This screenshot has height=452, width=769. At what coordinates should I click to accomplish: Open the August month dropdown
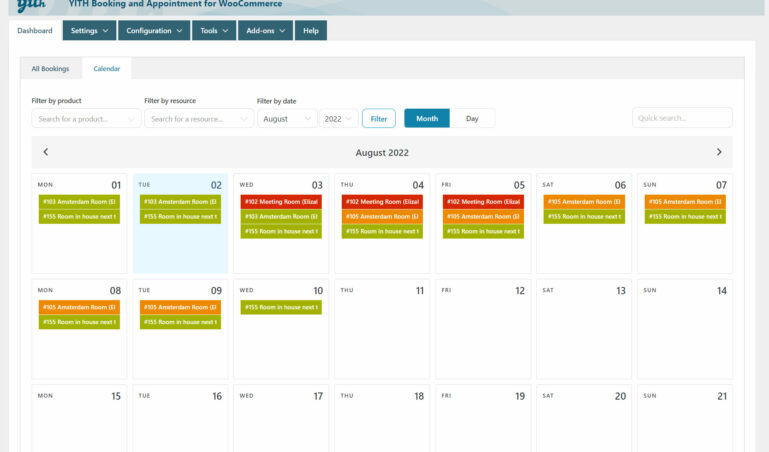pyautogui.click(x=287, y=119)
